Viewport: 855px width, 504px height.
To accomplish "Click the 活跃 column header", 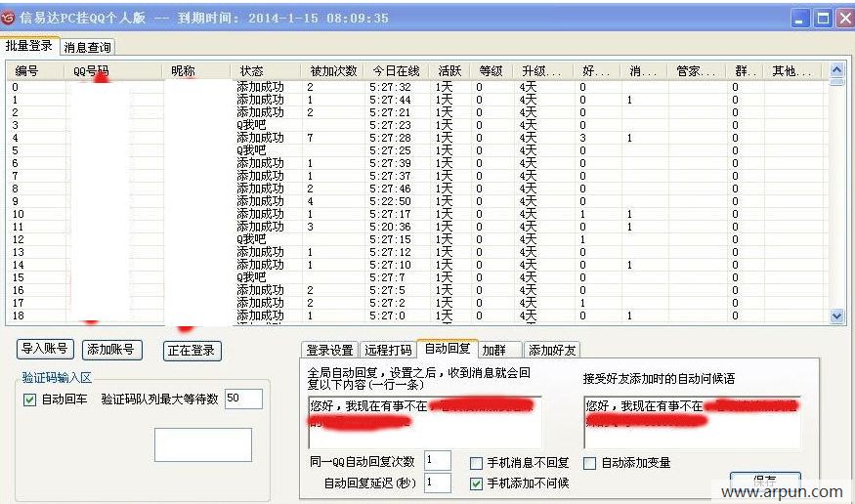I will 449,71.
